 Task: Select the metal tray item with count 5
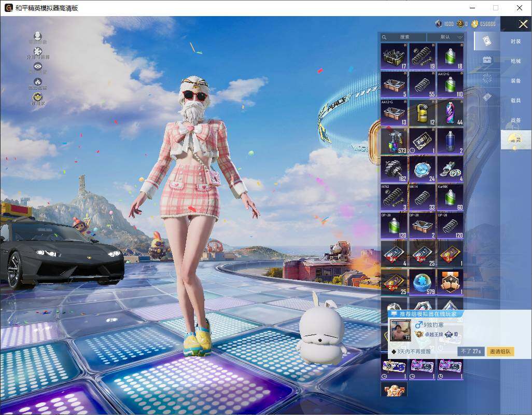394,85
